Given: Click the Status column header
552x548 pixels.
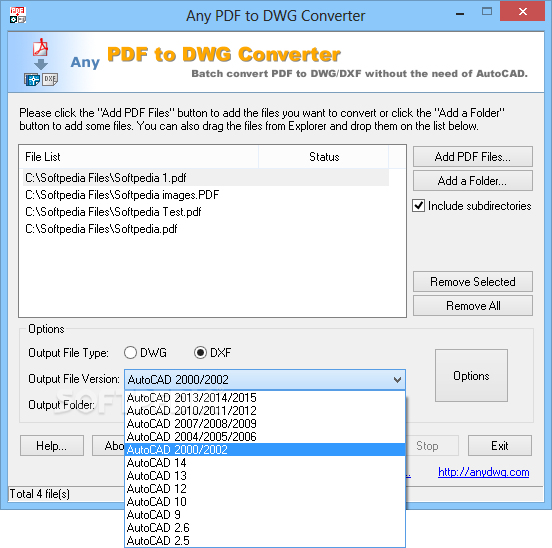Looking at the screenshot, I should 324,157.
